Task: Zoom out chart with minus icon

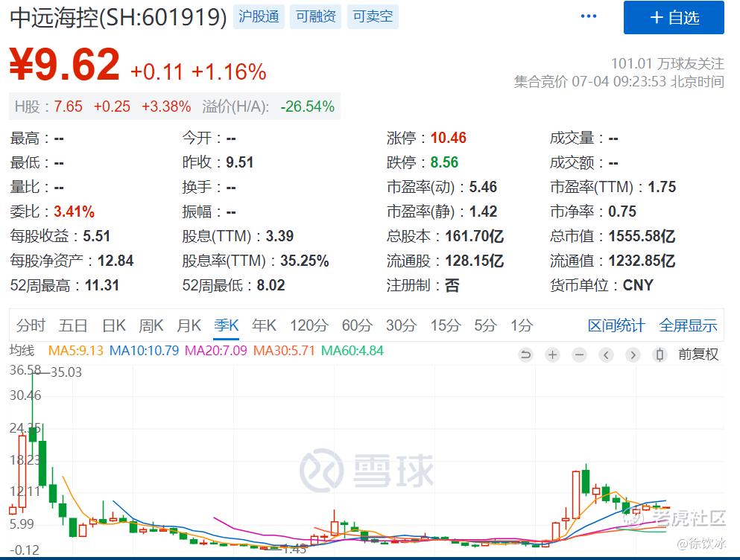Action: coord(580,354)
